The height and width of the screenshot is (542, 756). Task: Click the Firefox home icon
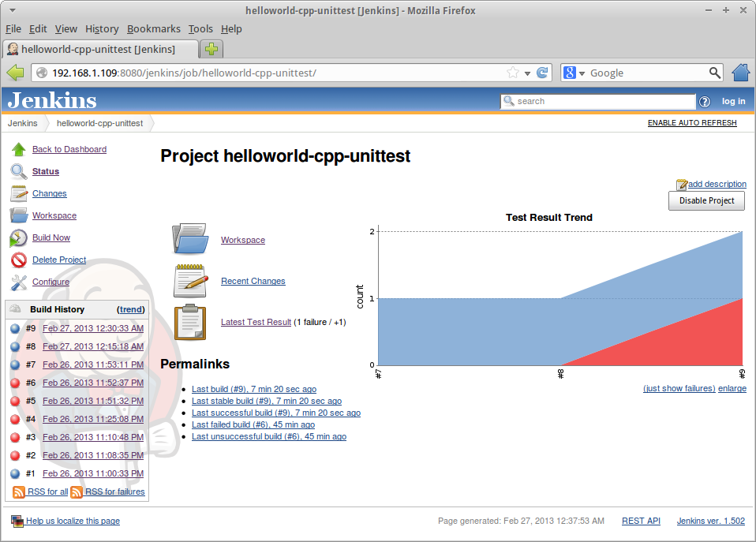pyautogui.click(x=740, y=73)
